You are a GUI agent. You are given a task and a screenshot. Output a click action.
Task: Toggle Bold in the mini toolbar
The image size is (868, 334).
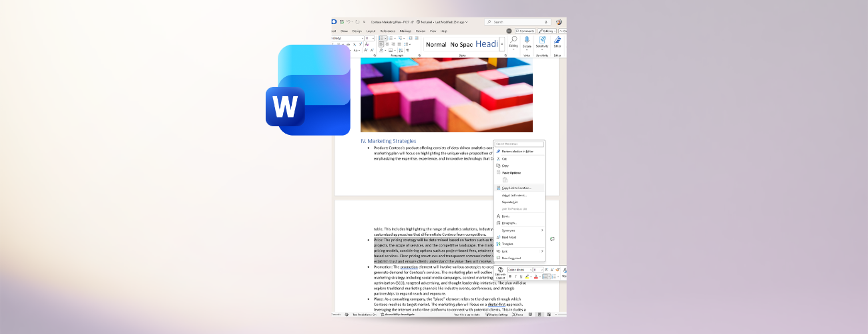(511, 277)
